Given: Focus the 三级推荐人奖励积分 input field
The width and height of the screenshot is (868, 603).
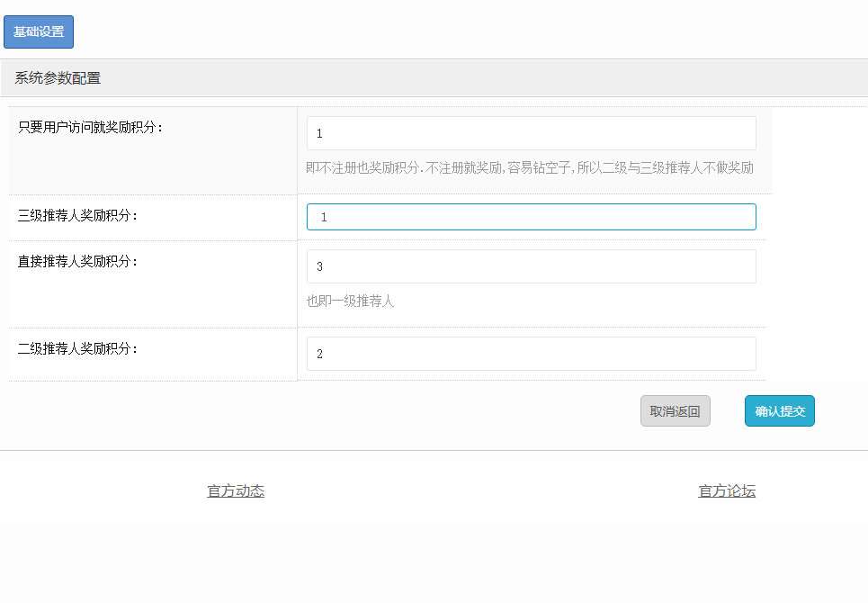Looking at the screenshot, I should pos(531,217).
